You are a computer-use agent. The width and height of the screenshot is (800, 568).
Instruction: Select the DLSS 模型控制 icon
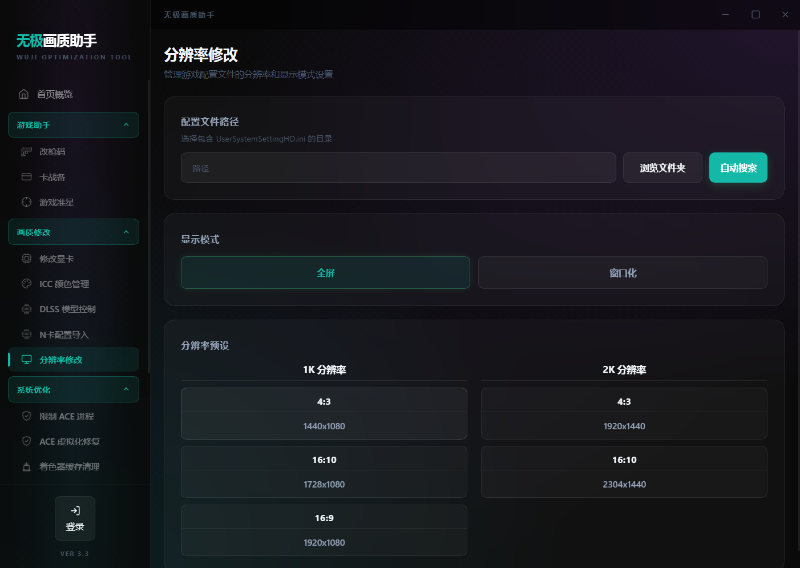[27, 309]
